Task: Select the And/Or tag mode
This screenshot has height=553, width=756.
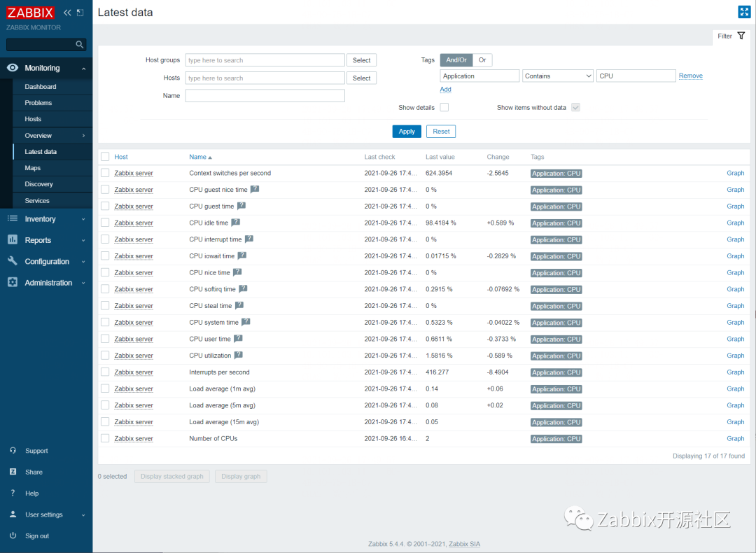Action: coord(456,59)
